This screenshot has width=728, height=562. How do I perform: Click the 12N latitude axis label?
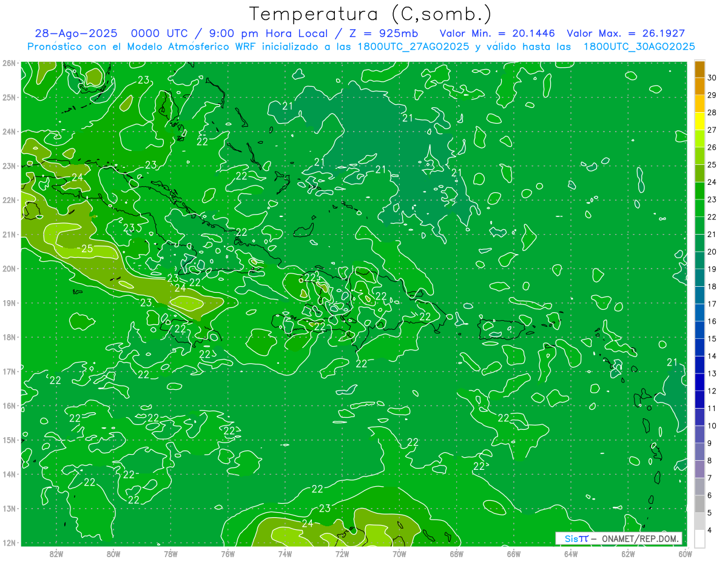tap(9, 543)
